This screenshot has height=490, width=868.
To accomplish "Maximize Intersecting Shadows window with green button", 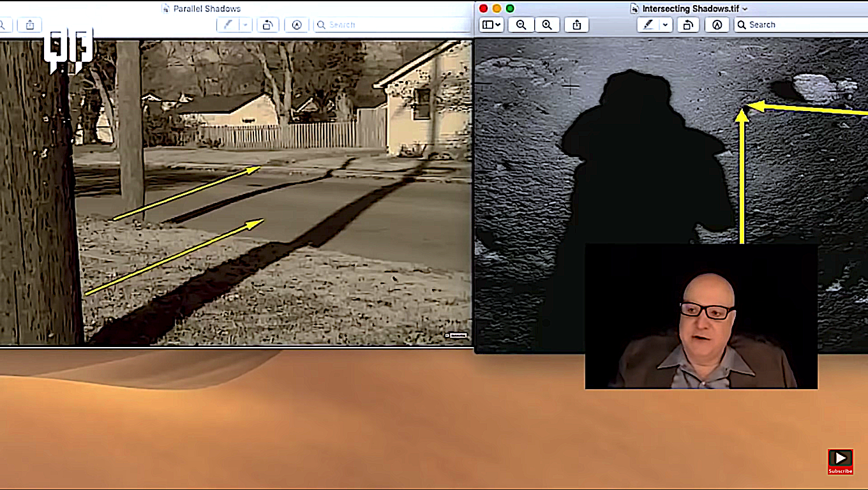I will point(510,8).
